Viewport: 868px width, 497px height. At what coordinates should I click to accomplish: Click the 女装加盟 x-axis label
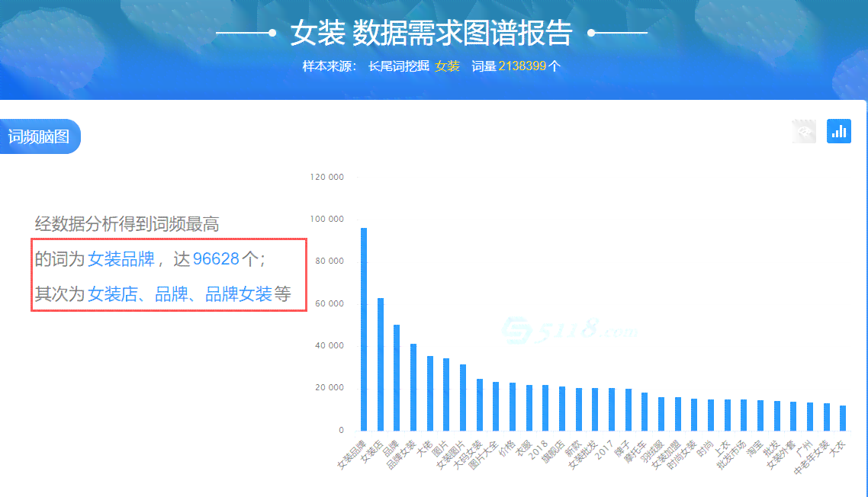tap(665, 455)
